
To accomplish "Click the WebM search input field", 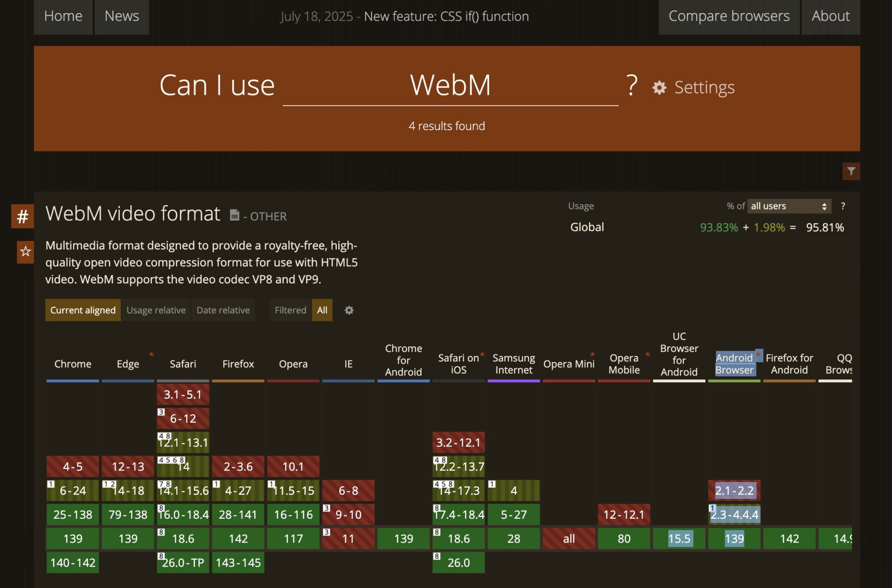I will click(x=450, y=85).
